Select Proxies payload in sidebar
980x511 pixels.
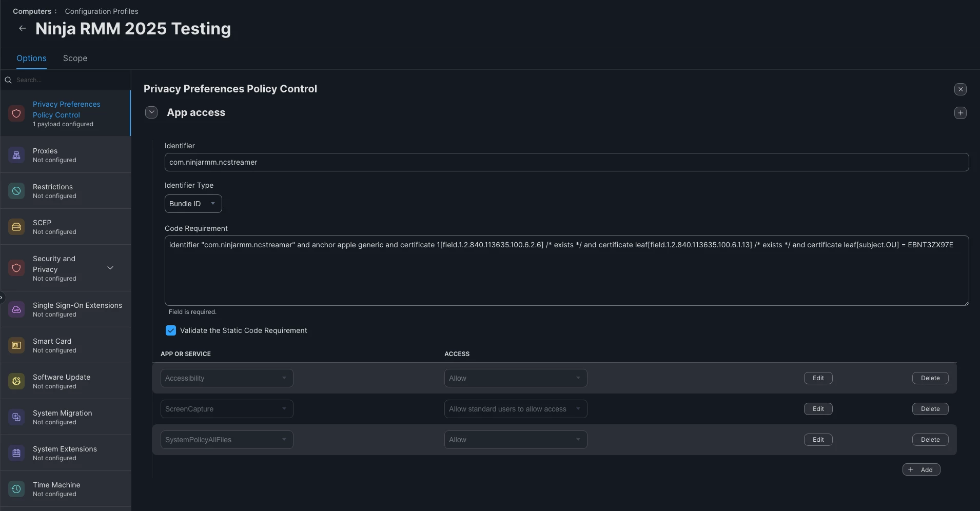[66, 155]
